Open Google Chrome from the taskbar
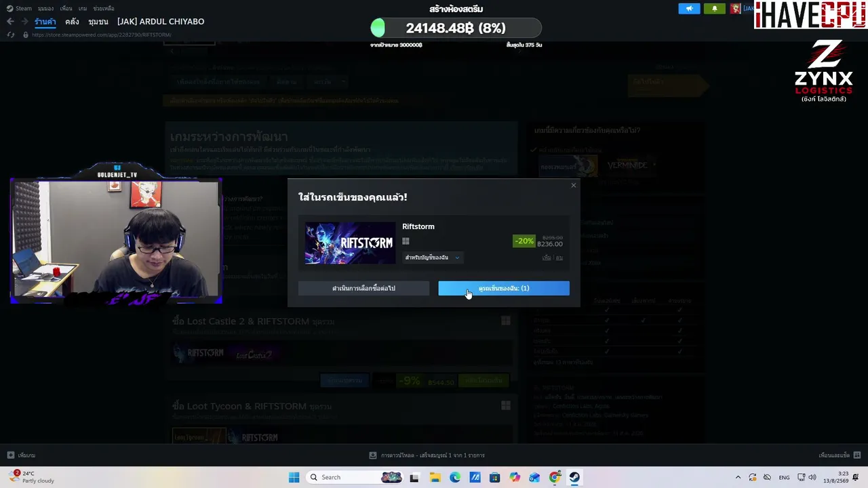Viewport: 868px width, 488px height. tap(555, 477)
